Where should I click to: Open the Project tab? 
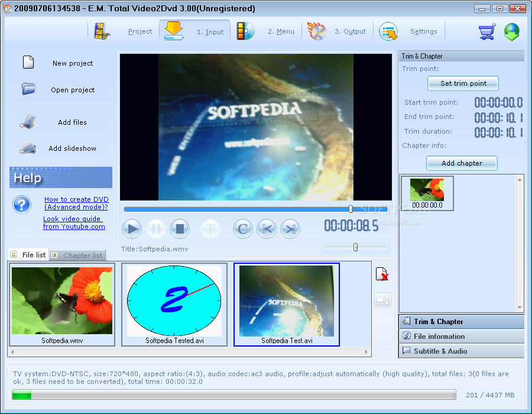140,31
